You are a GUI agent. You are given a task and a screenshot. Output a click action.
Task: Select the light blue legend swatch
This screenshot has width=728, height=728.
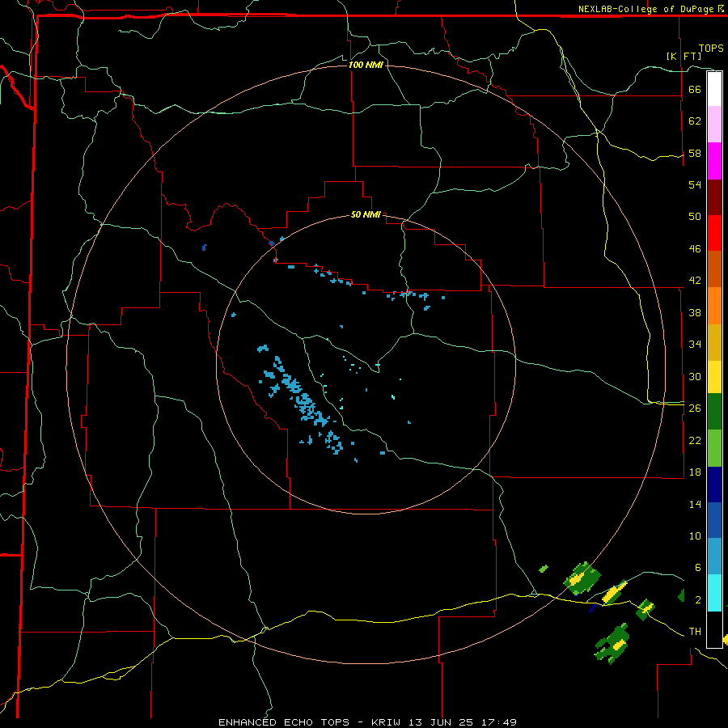tap(714, 557)
